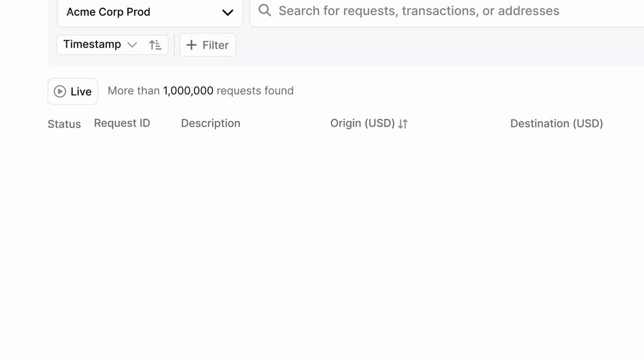Click the chevron arrow beside Acme Corp Prod
Image resolution: width=644 pixels, height=362 pixels.
(x=228, y=12)
